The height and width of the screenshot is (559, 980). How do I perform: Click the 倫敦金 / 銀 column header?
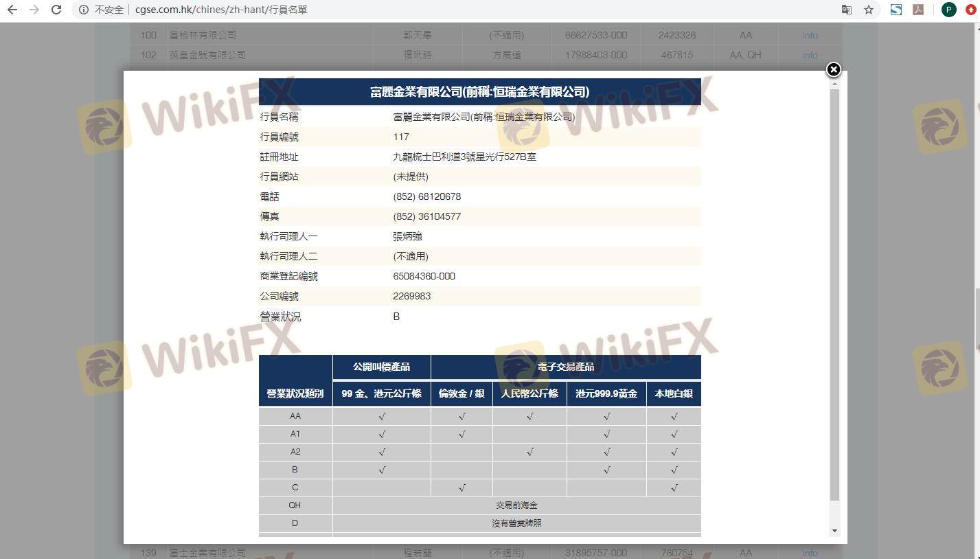click(461, 393)
